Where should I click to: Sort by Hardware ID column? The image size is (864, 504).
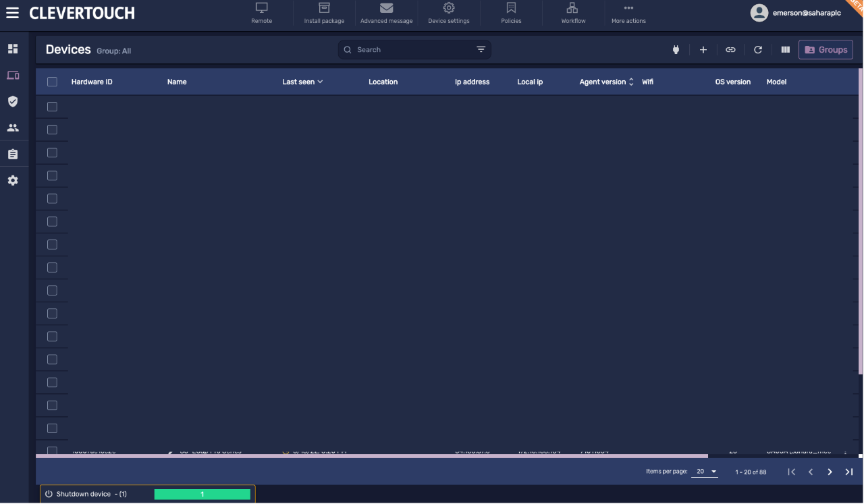(x=92, y=82)
